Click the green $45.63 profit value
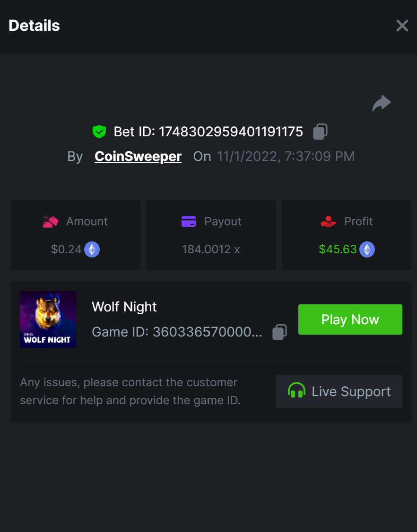417x532 pixels. (x=338, y=249)
